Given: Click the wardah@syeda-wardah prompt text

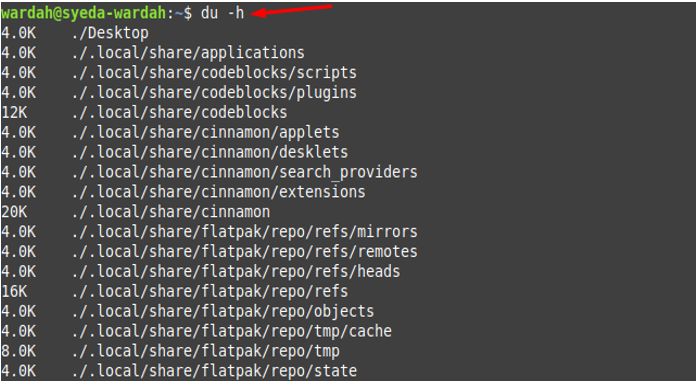Looking at the screenshot, I should 84,13.
